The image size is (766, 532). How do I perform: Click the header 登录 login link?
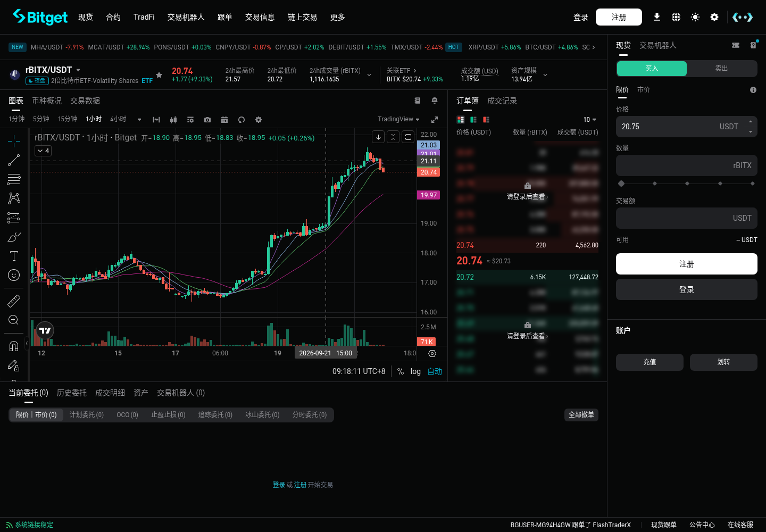coord(581,17)
